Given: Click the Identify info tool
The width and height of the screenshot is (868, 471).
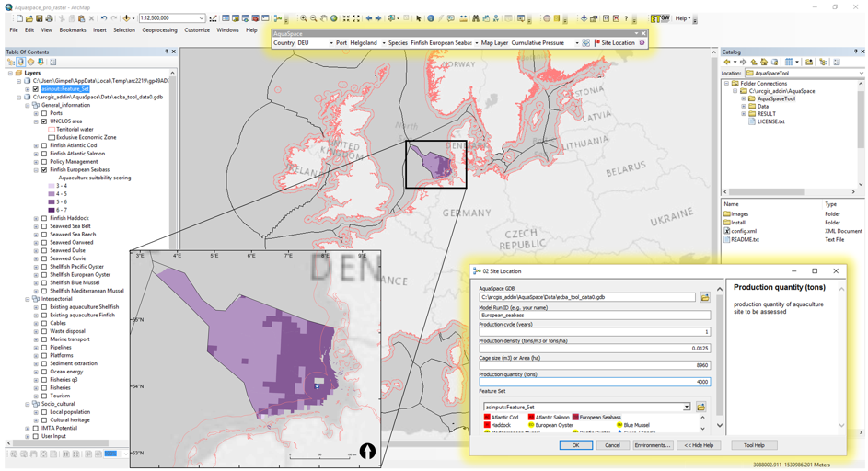Looking at the screenshot, I should pos(430,18).
